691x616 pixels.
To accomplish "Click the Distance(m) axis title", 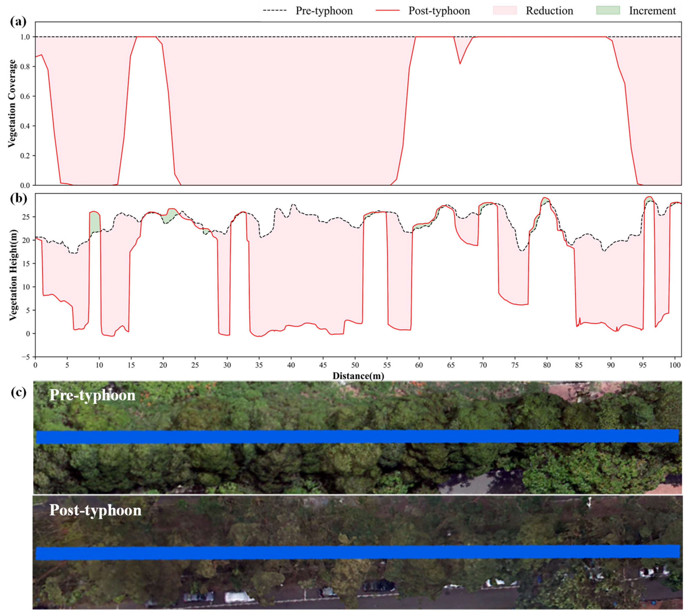I will pos(358,376).
